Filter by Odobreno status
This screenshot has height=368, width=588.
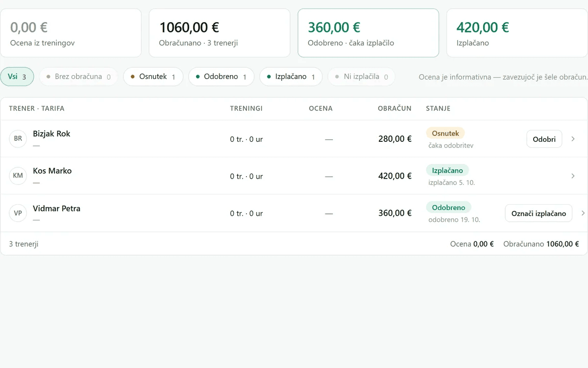[221, 77]
